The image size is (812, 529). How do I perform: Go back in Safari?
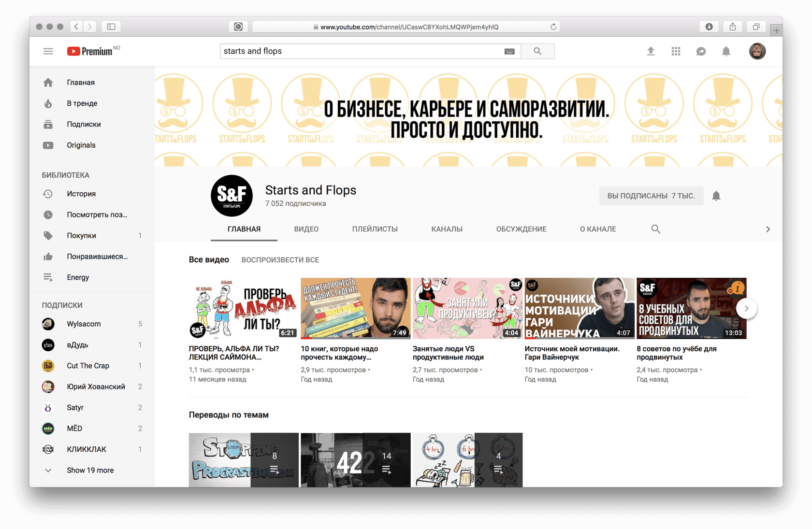pyautogui.click(x=76, y=27)
